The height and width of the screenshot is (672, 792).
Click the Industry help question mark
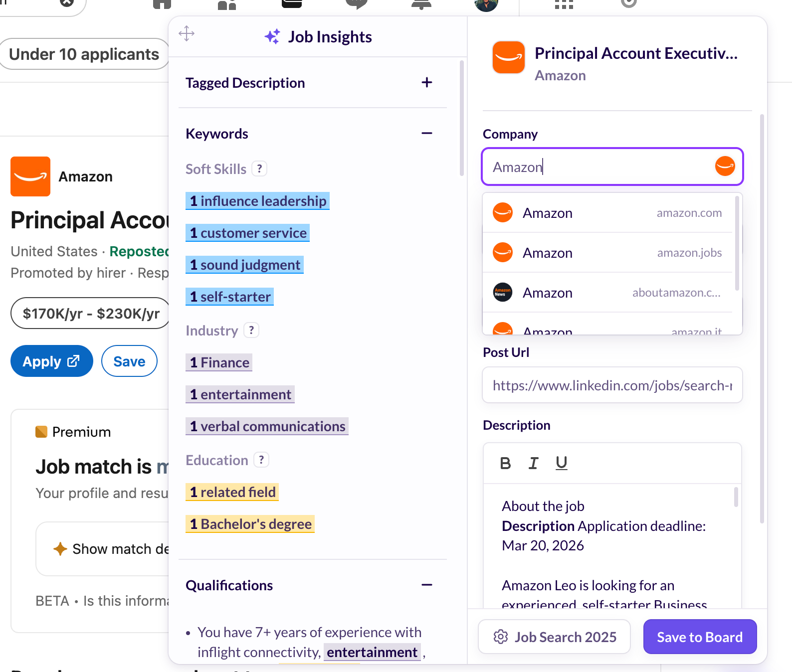coord(251,330)
